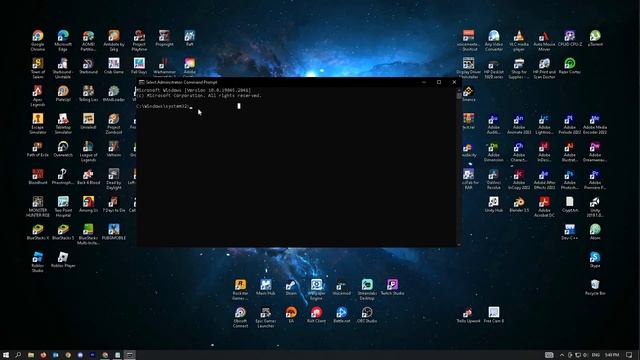
Task: Select the Adobe Acrobat DC desktop icon
Action: click(544, 207)
